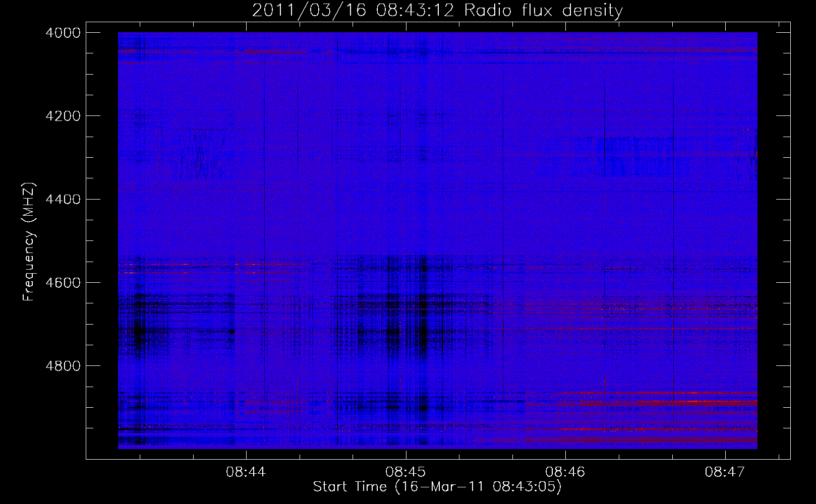Viewport: 816px width, 504px height.
Task: Click the "4000" frequency axis label
Action: (63, 33)
